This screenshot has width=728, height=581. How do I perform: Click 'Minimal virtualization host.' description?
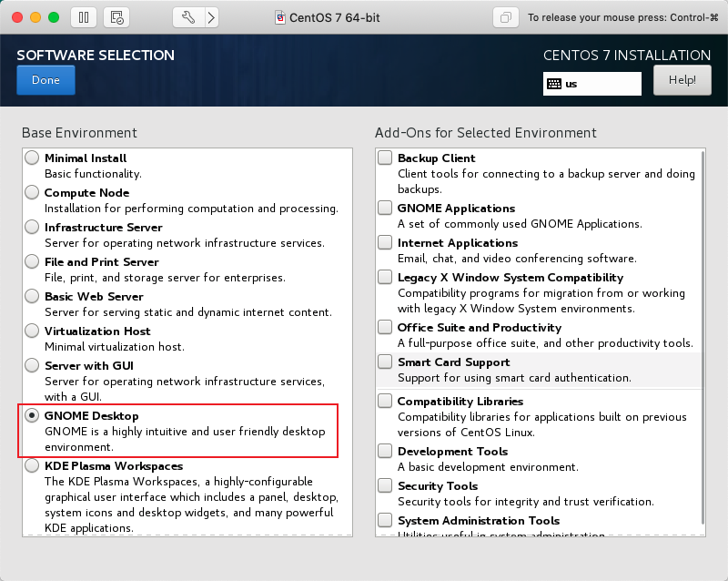point(115,347)
